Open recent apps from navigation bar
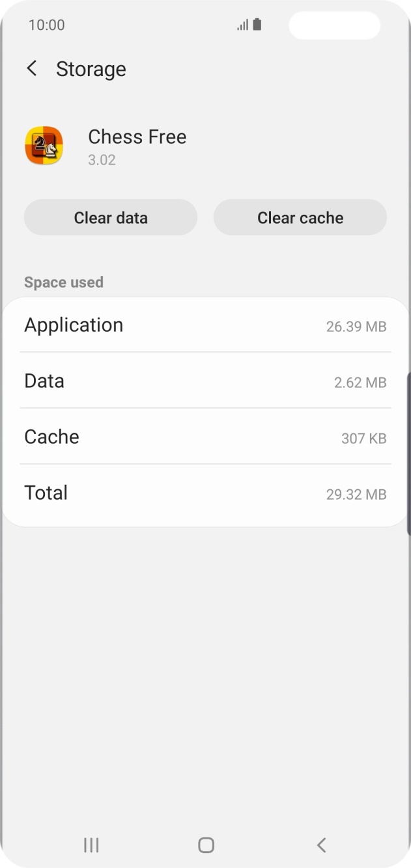 coord(91,845)
